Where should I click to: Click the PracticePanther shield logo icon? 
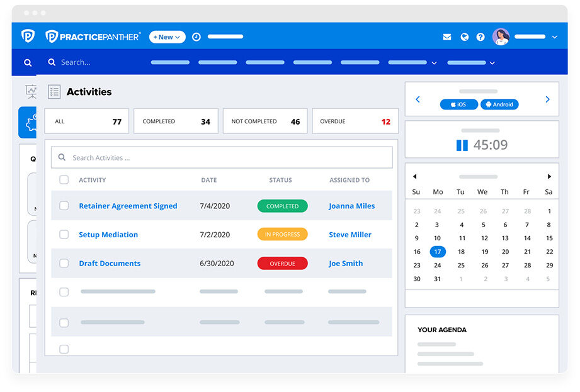(x=28, y=36)
